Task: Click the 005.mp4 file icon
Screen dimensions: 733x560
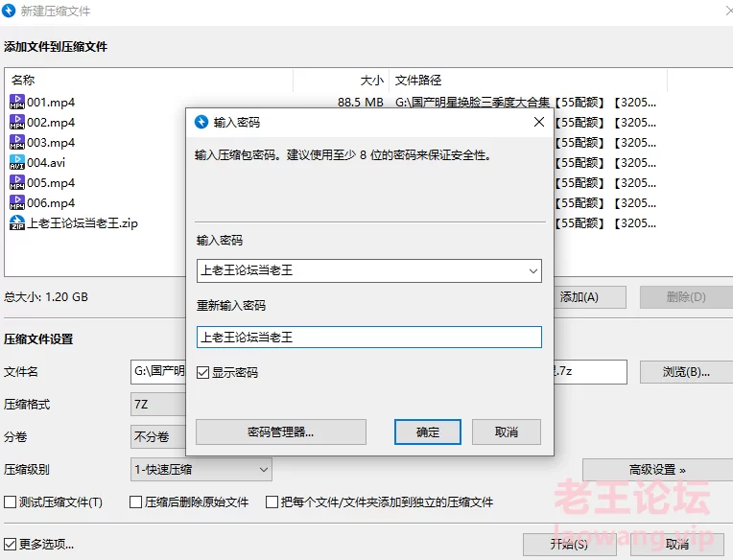Action: coord(17,182)
